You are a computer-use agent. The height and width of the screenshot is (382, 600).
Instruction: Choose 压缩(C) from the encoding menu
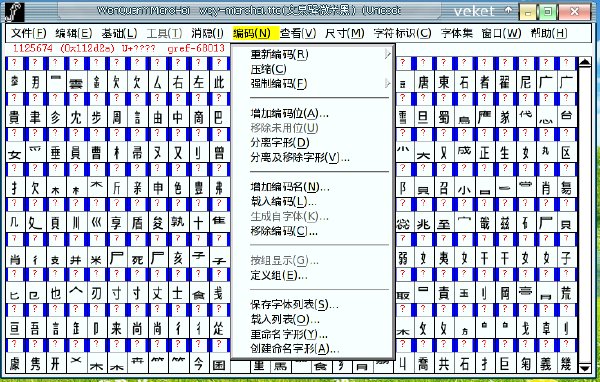coord(269,69)
